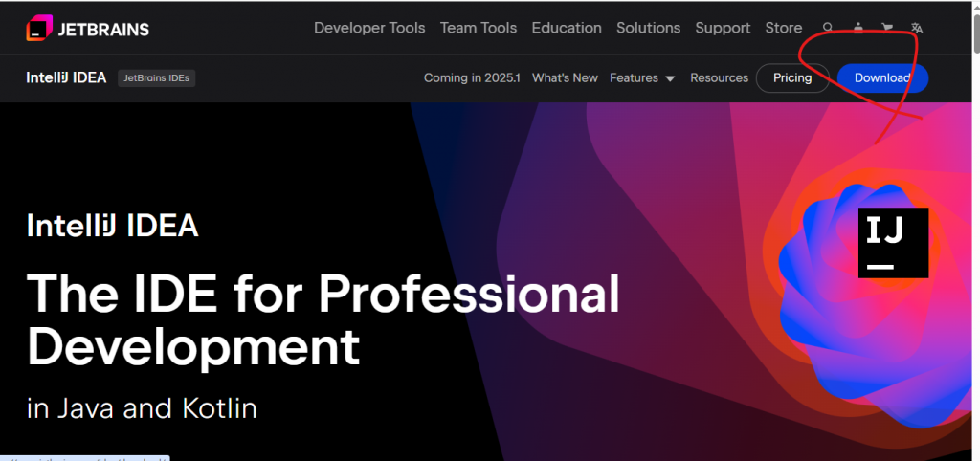The width and height of the screenshot is (980, 461).
Task: Click the IJ product logo square
Action: coord(893,242)
